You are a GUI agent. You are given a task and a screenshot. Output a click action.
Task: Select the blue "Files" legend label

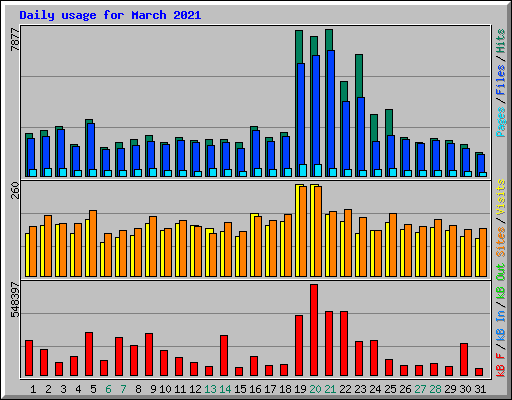(500, 80)
